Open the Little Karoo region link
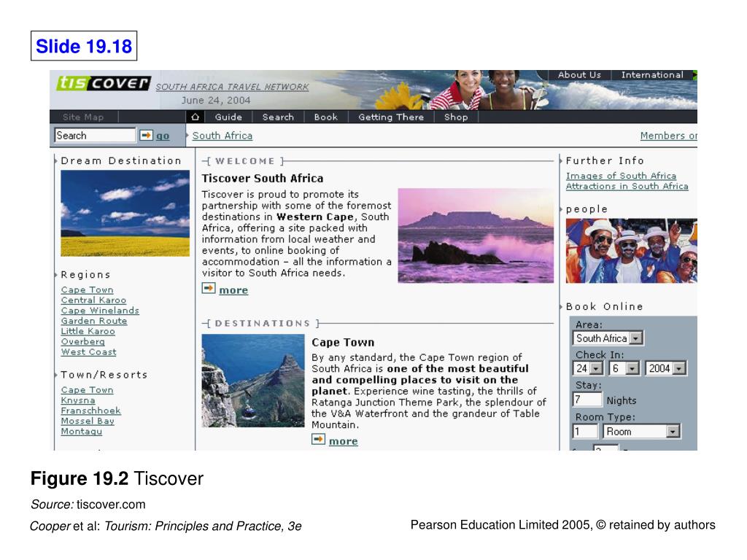 88,331
